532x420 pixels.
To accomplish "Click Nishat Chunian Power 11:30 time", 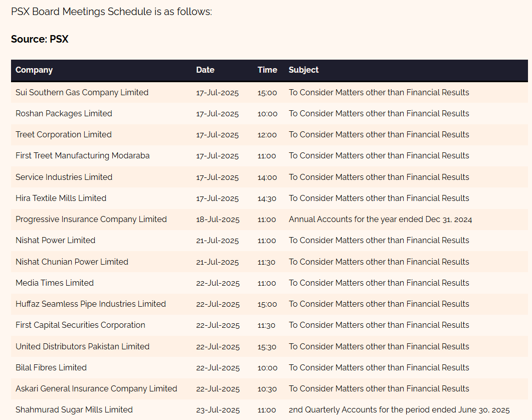I will tap(266, 262).
